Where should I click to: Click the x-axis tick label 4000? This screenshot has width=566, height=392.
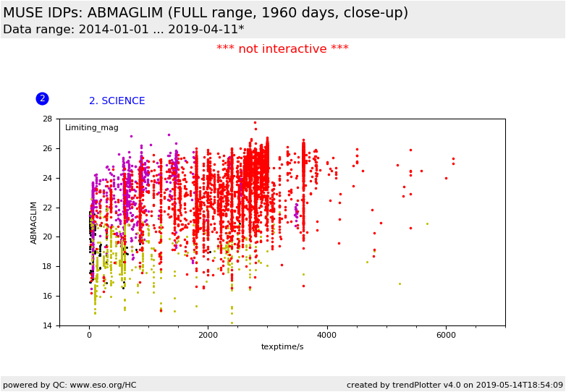pyautogui.click(x=326, y=335)
